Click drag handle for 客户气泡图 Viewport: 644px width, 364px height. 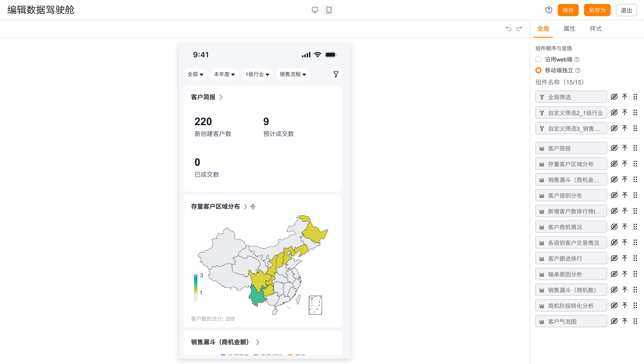point(635,321)
